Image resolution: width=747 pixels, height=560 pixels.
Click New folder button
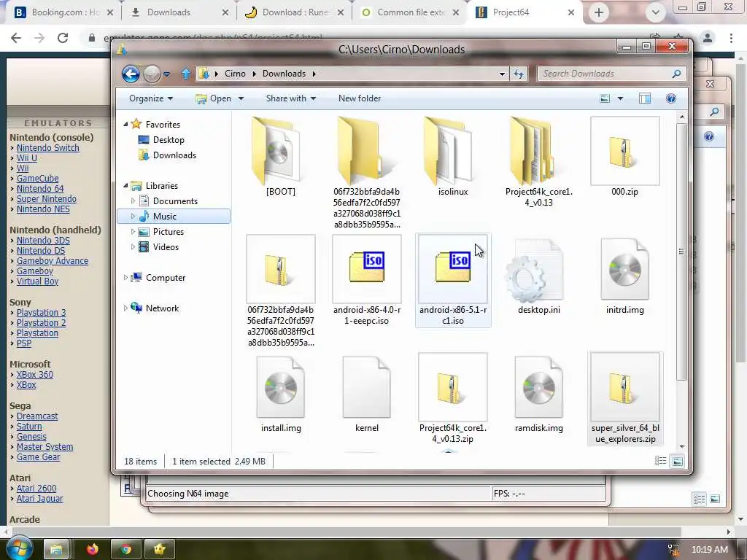(360, 98)
